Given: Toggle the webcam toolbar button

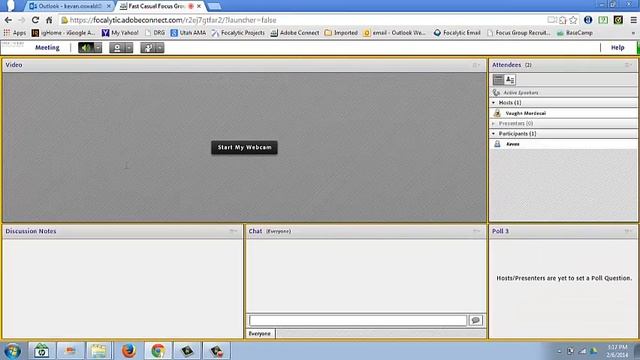Looking at the screenshot, I should tap(117, 48).
